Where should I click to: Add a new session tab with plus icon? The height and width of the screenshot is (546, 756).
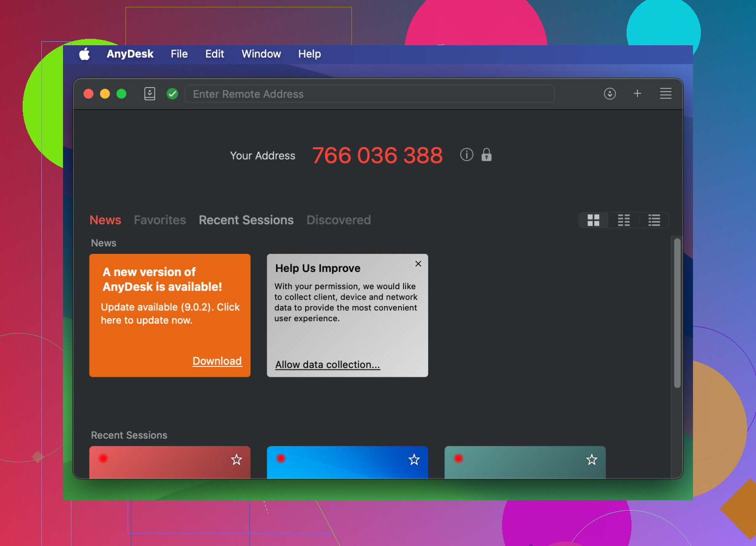pos(637,93)
